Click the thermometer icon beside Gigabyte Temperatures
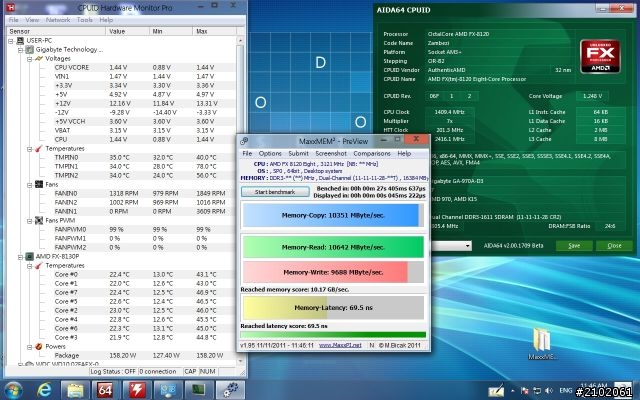 point(39,149)
